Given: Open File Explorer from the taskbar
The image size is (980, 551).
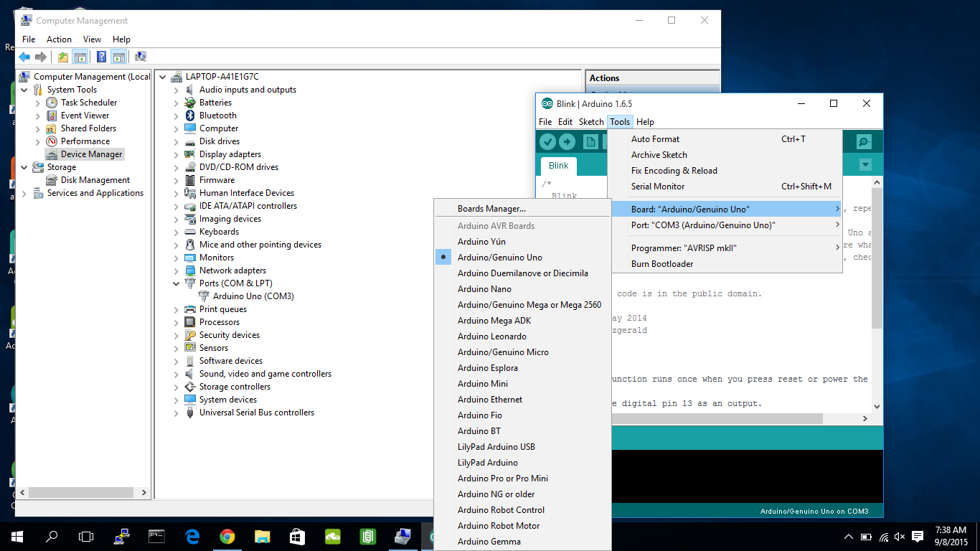Looking at the screenshot, I should tap(263, 536).
